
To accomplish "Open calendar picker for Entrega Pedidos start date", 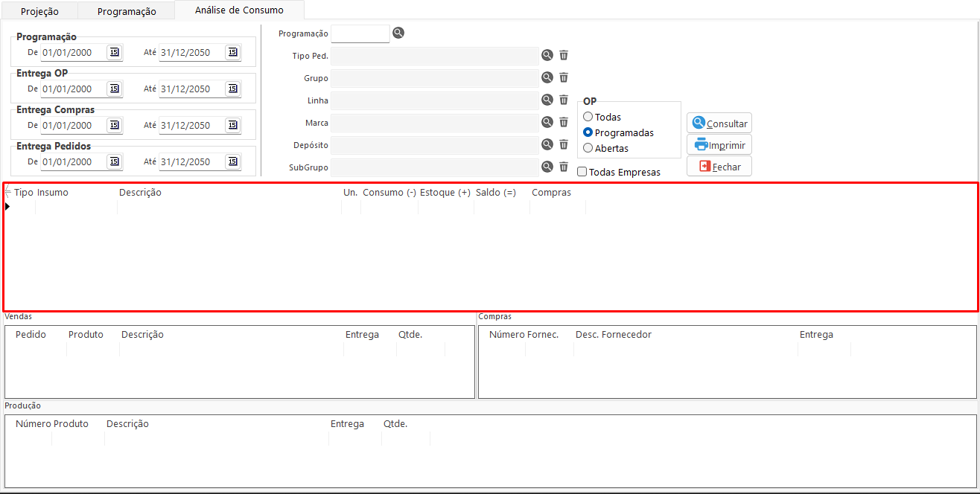I will (x=114, y=161).
